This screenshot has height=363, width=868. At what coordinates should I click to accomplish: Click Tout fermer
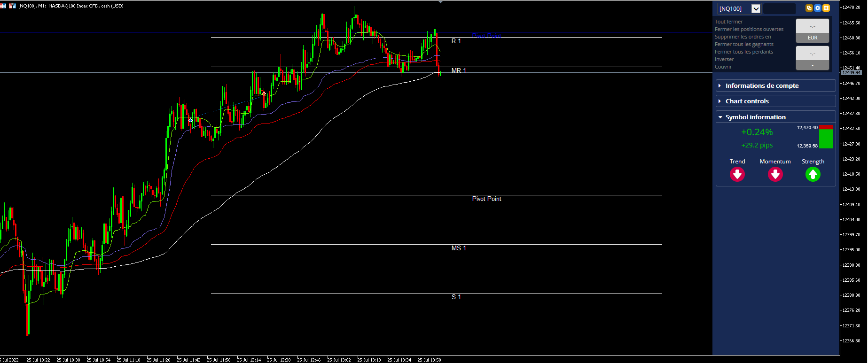[x=729, y=22]
